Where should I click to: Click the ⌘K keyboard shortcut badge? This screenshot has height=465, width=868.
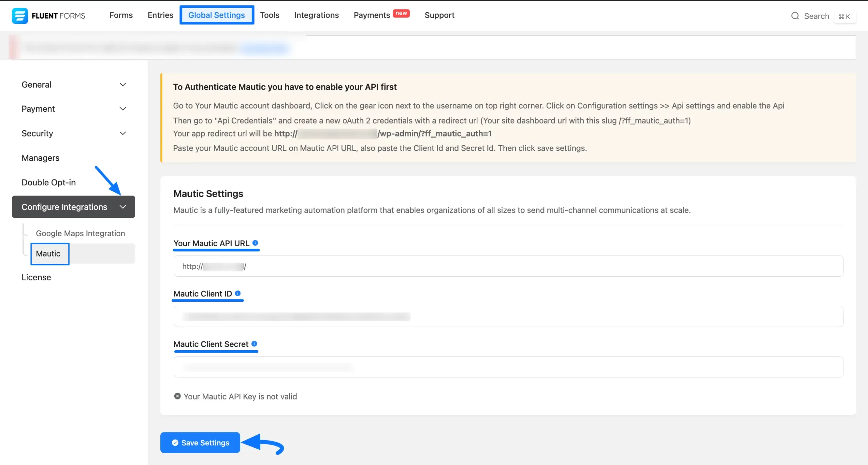(x=845, y=16)
